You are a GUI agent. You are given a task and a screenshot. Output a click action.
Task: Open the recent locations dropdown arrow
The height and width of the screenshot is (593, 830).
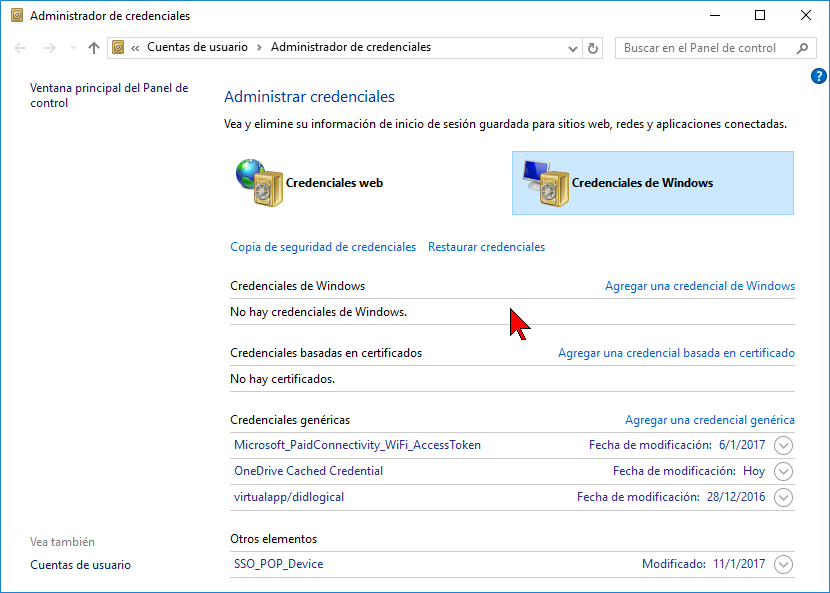[x=74, y=48]
